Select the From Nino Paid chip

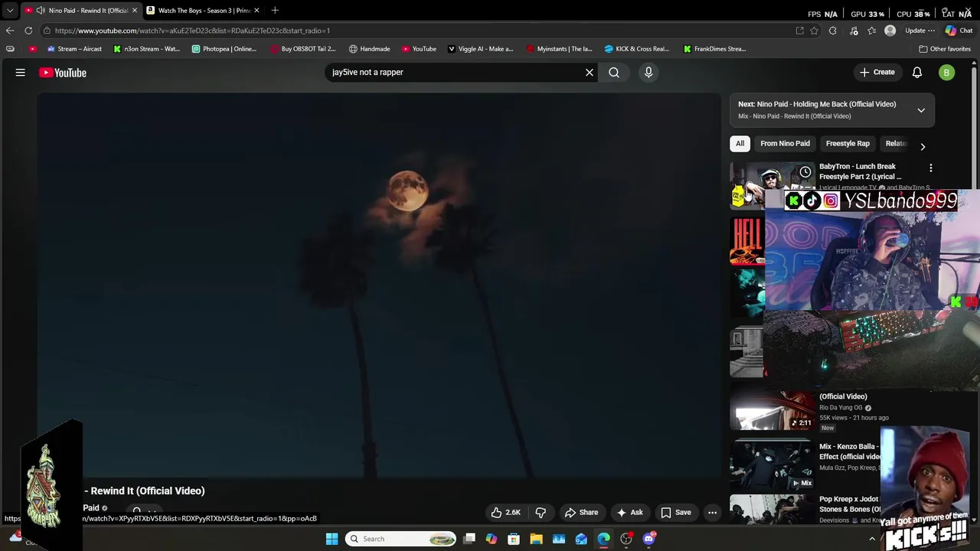pos(785,143)
